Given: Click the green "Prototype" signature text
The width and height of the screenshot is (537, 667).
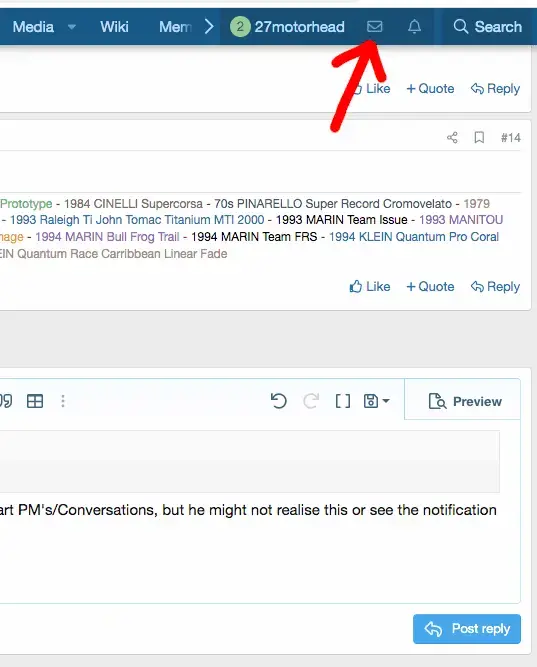Looking at the screenshot, I should tap(26, 203).
